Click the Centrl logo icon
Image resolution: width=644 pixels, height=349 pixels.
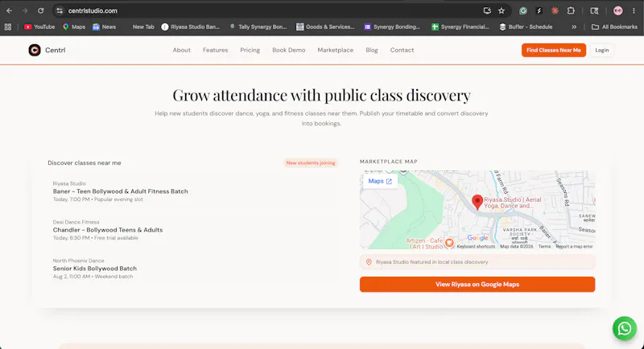(x=35, y=50)
